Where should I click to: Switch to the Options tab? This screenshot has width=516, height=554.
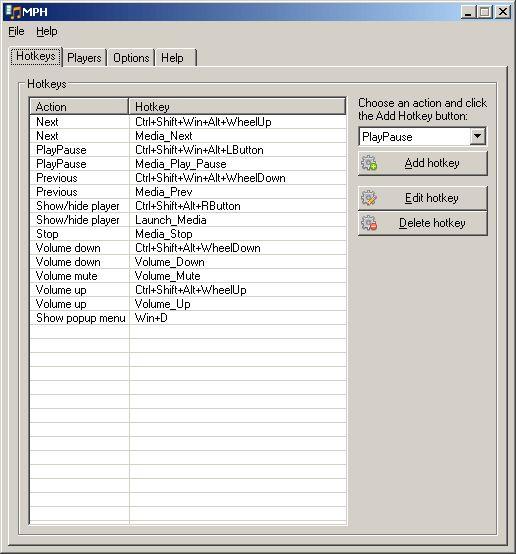pos(131,58)
